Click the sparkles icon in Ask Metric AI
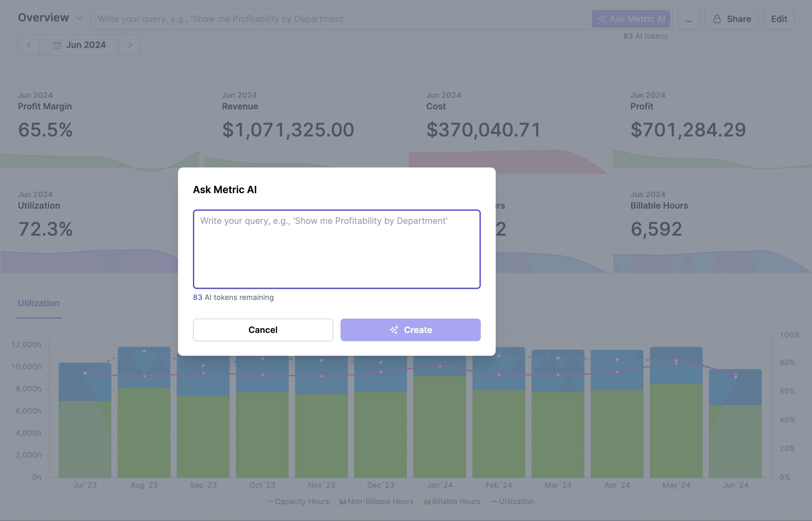 point(602,19)
